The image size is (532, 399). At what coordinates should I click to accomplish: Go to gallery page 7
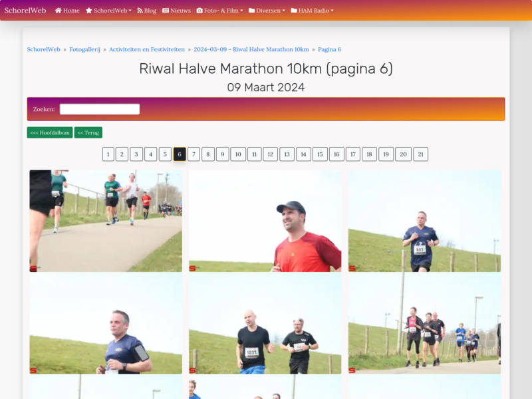coord(194,154)
